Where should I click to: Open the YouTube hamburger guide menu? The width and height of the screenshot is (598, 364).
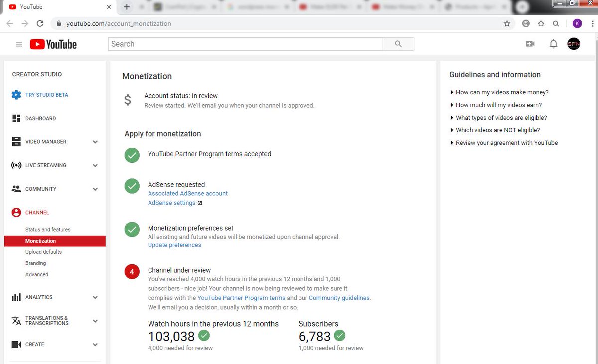[19, 44]
